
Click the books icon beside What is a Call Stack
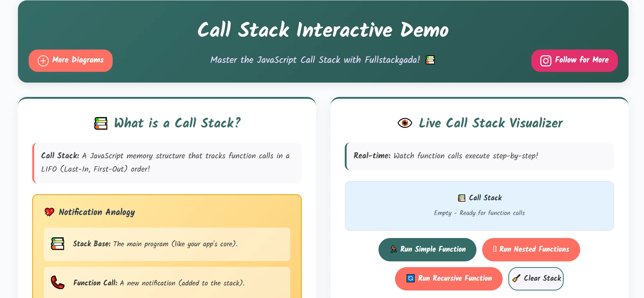(x=101, y=123)
